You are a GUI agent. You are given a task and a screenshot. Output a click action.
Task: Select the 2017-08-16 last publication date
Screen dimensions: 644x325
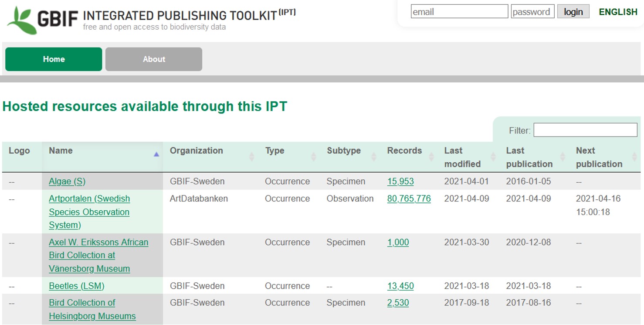(529, 303)
